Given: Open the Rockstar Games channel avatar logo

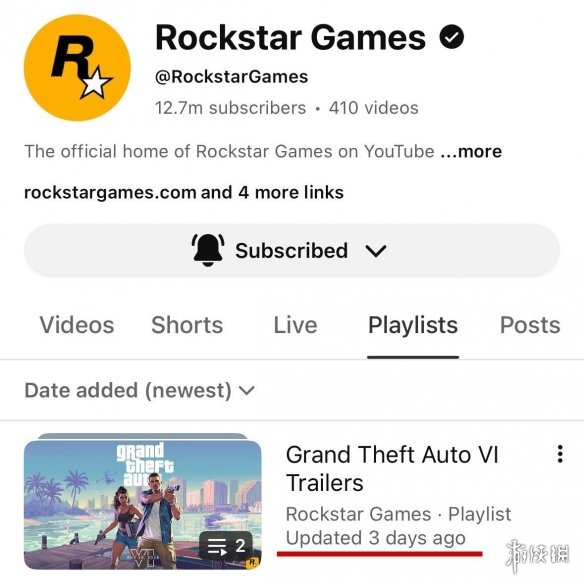Looking at the screenshot, I should pyautogui.click(x=77, y=68).
